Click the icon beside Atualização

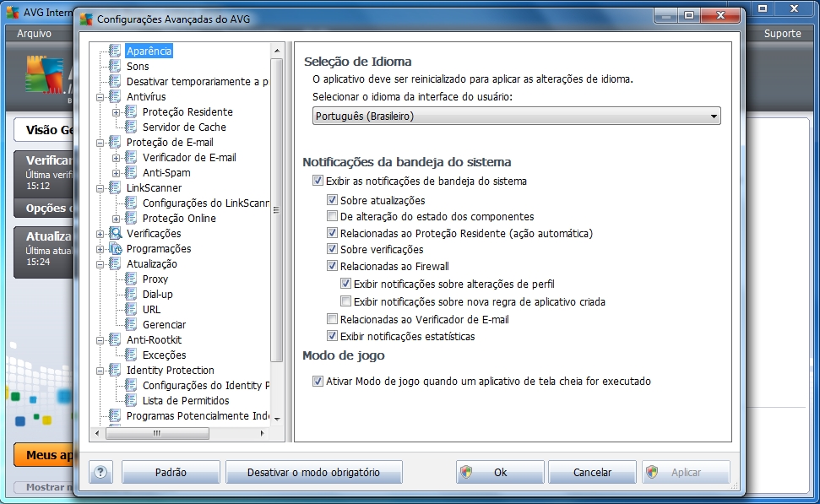pyautogui.click(x=115, y=263)
